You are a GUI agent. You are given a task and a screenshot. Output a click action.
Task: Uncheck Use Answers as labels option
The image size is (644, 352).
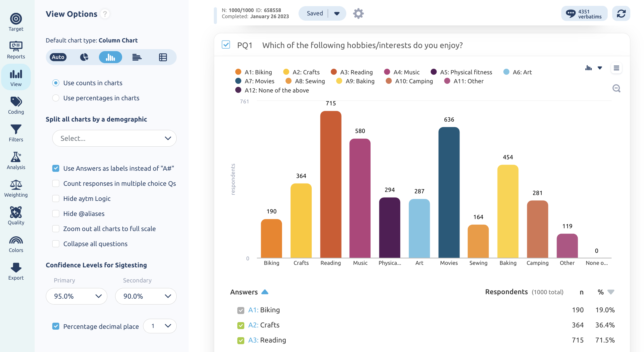coord(56,168)
